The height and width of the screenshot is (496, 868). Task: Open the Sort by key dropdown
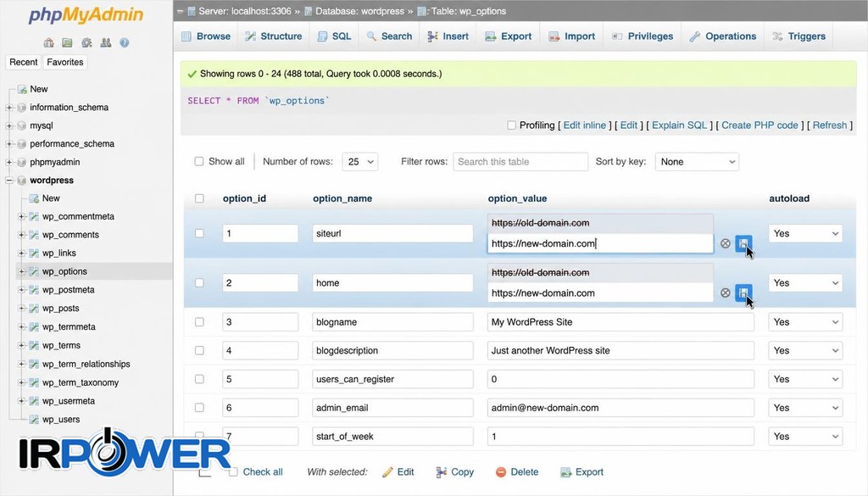[697, 162]
